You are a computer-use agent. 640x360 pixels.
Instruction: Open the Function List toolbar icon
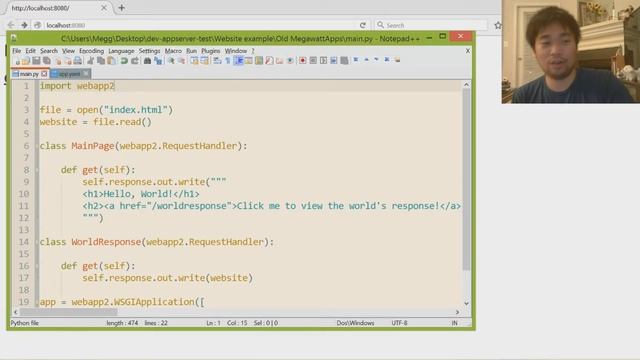point(269,61)
